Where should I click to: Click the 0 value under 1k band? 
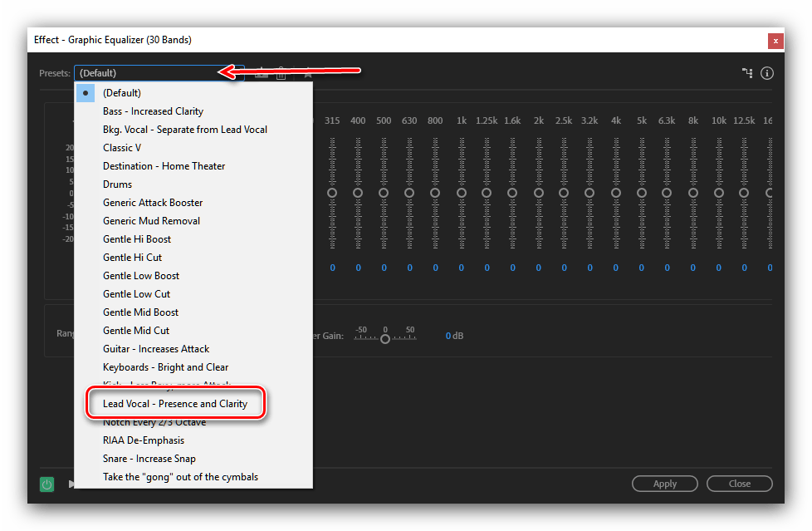tap(462, 268)
